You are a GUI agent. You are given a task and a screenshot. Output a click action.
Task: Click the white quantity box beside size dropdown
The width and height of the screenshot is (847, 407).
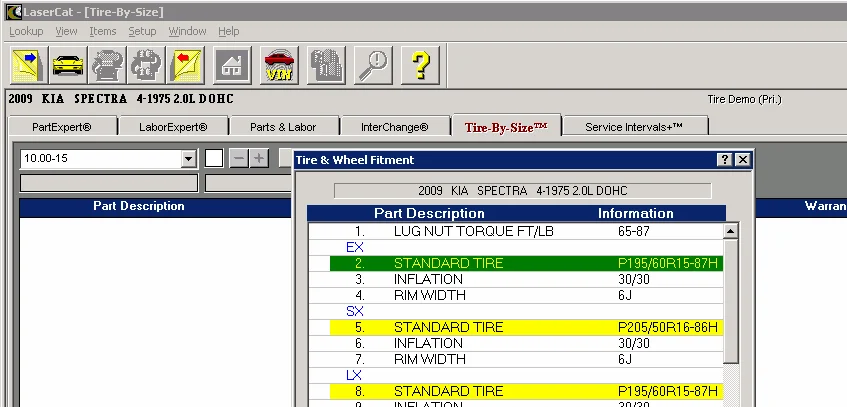point(214,158)
